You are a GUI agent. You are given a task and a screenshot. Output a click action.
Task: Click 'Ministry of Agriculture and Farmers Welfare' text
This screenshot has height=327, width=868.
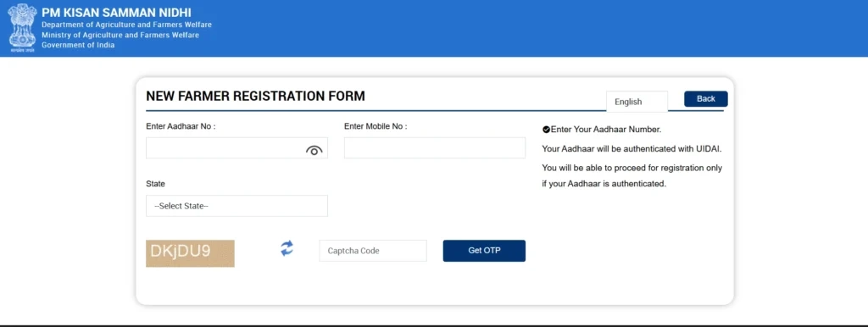pos(120,36)
